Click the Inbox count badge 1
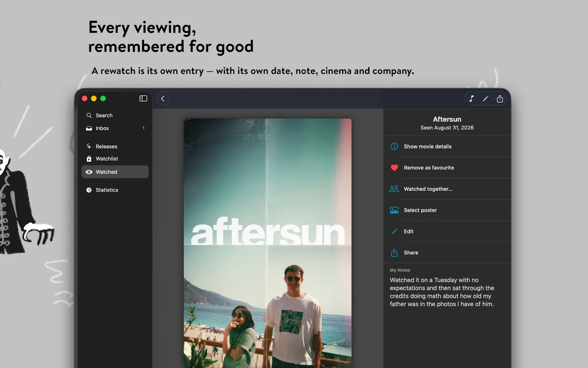This screenshot has width=588, height=368. pyautogui.click(x=143, y=128)
